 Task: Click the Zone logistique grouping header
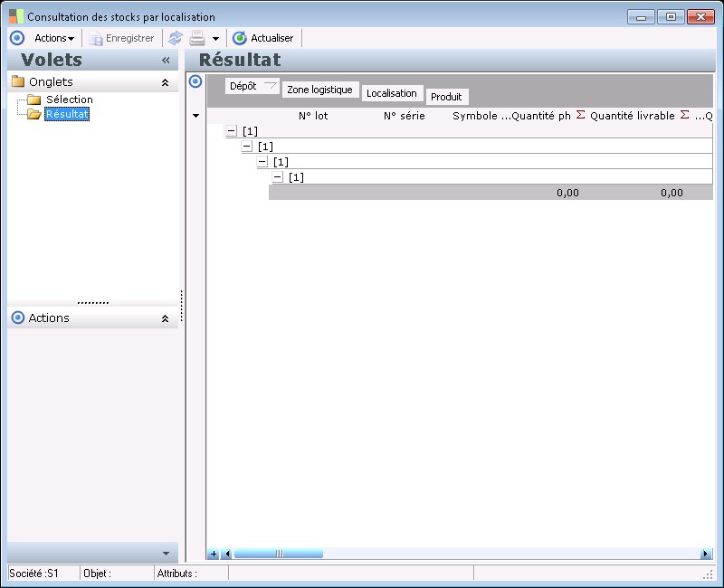coord(320,90)
